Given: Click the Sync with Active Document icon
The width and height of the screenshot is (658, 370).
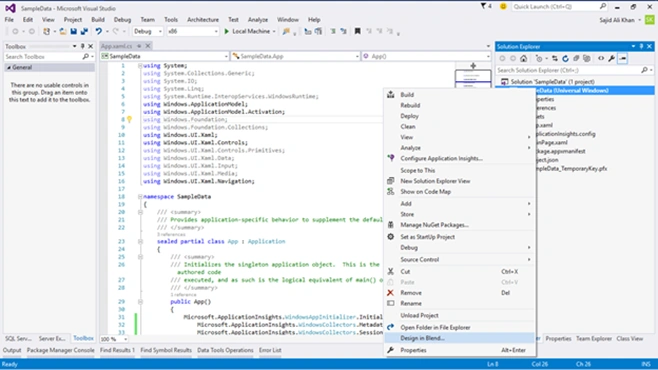Looking at the screenshot, I should coord(555,58).
